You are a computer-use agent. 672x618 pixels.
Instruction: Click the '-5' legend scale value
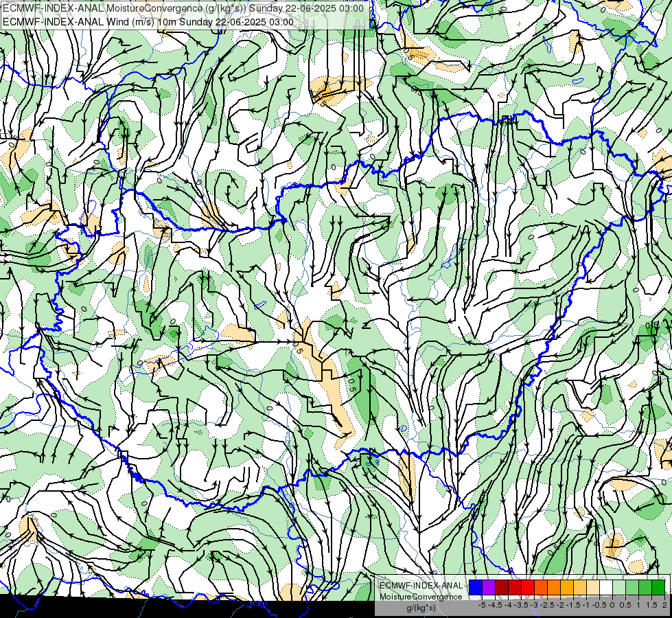(482, 605)
